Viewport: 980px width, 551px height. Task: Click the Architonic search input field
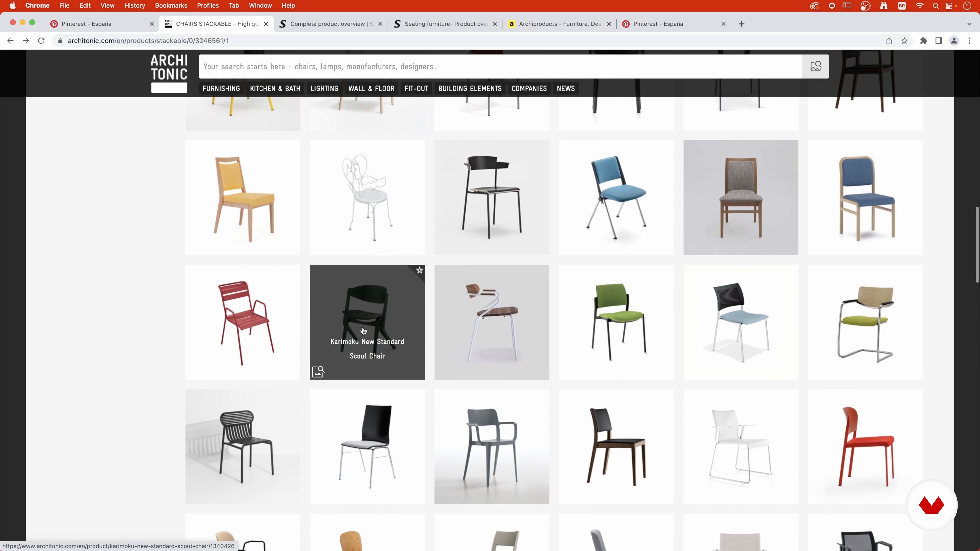point(500,67)
